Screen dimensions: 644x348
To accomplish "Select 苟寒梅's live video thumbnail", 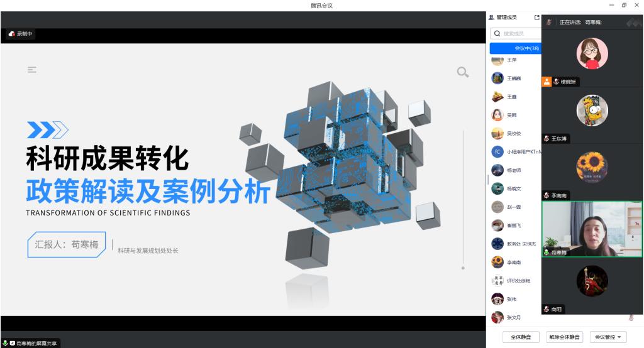I will point(592,229).
